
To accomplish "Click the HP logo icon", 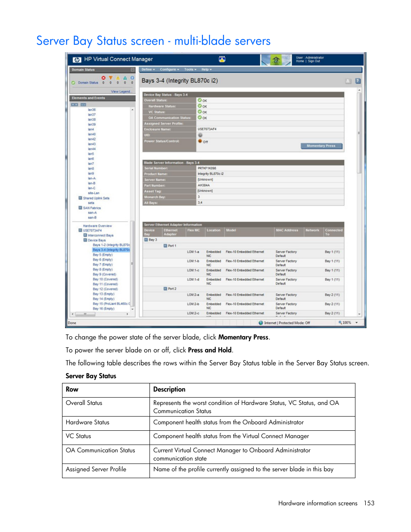I will pos(77,59).
